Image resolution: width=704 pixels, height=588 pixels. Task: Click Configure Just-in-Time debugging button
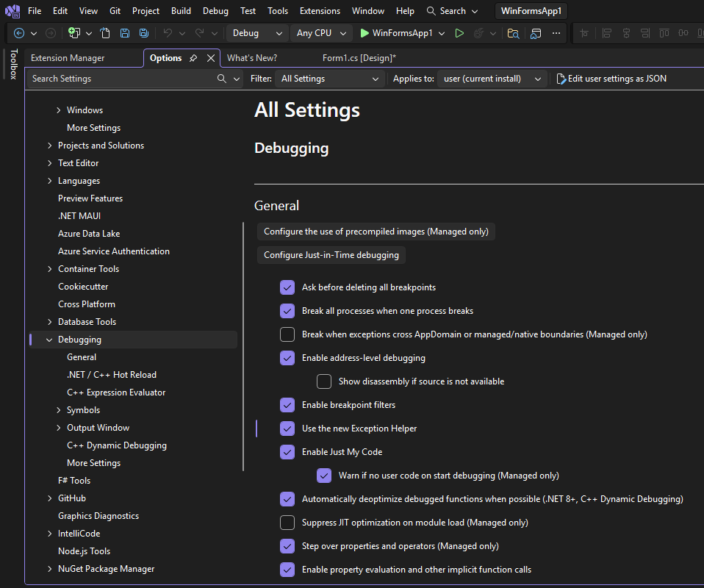(x=331, y=255)
